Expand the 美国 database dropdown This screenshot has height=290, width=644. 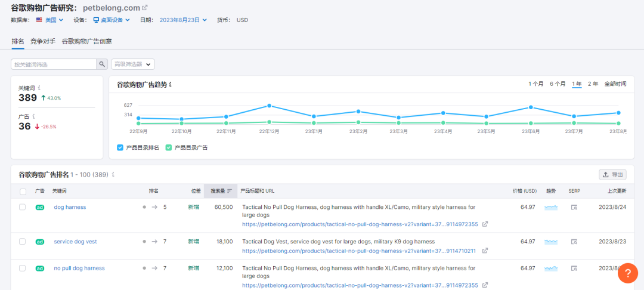click(49, 20)
